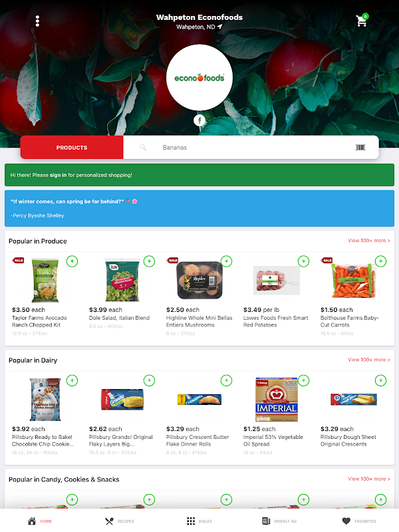Viewport: 399px width, 532px height.
Task: Click the red Products button
Action: click(72, 148)
